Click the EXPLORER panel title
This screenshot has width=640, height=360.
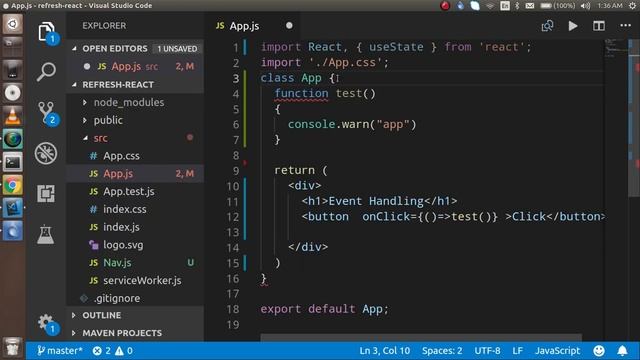pyautogui.click(x=104, y=26)
